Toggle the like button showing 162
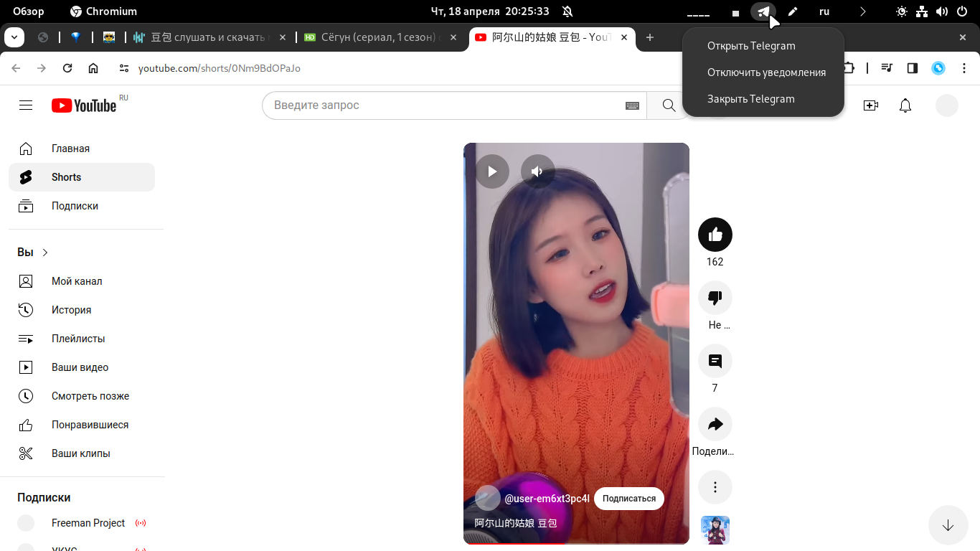Screen dimensions: 980x551 [x=715, y=235]
